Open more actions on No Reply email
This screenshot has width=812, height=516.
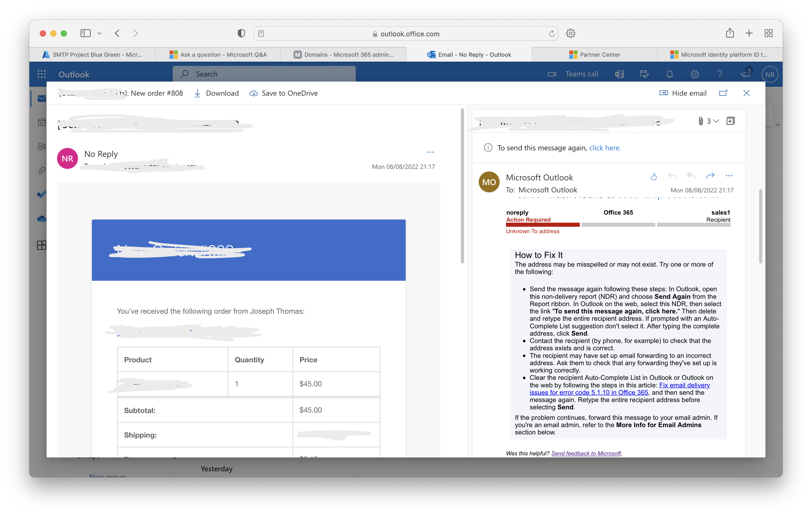point(430,152)
